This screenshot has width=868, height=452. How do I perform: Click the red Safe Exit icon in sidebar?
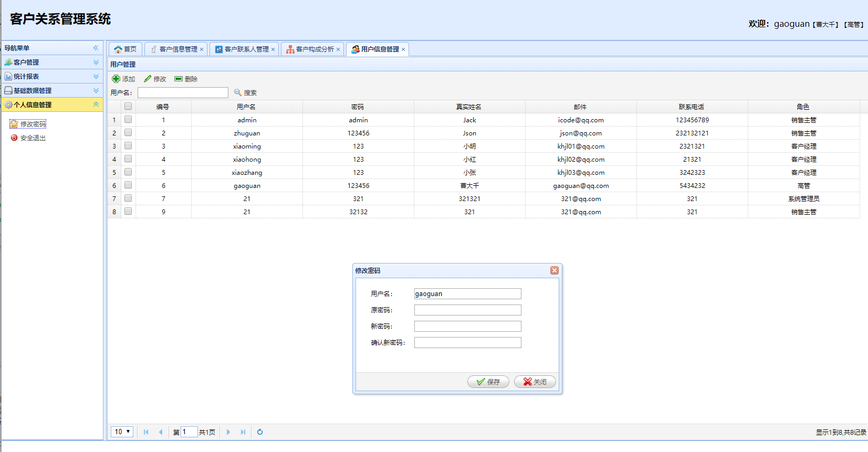(14, 138)
